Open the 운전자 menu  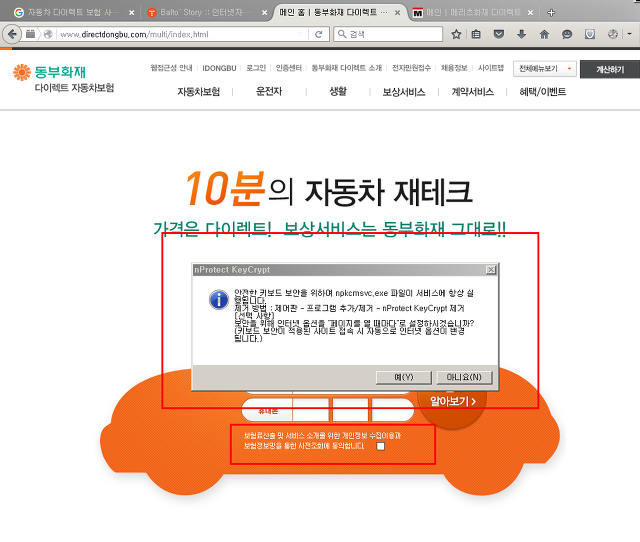click(x=269, y=92)
